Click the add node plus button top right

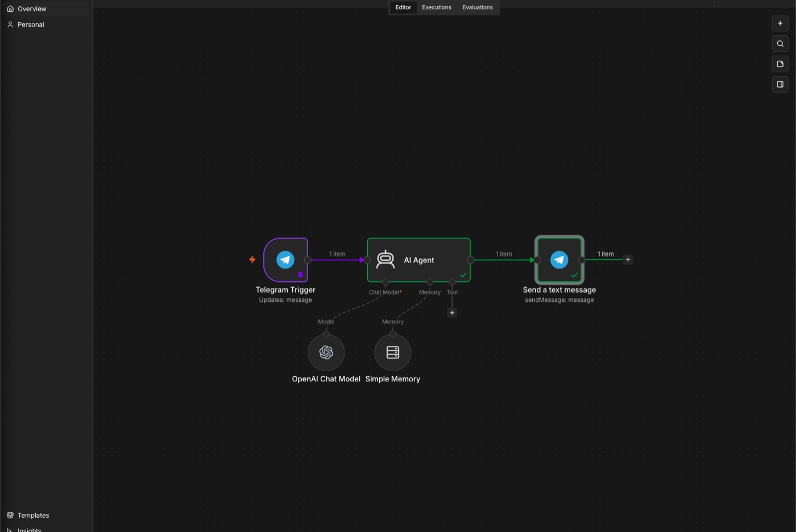point(780,23)
